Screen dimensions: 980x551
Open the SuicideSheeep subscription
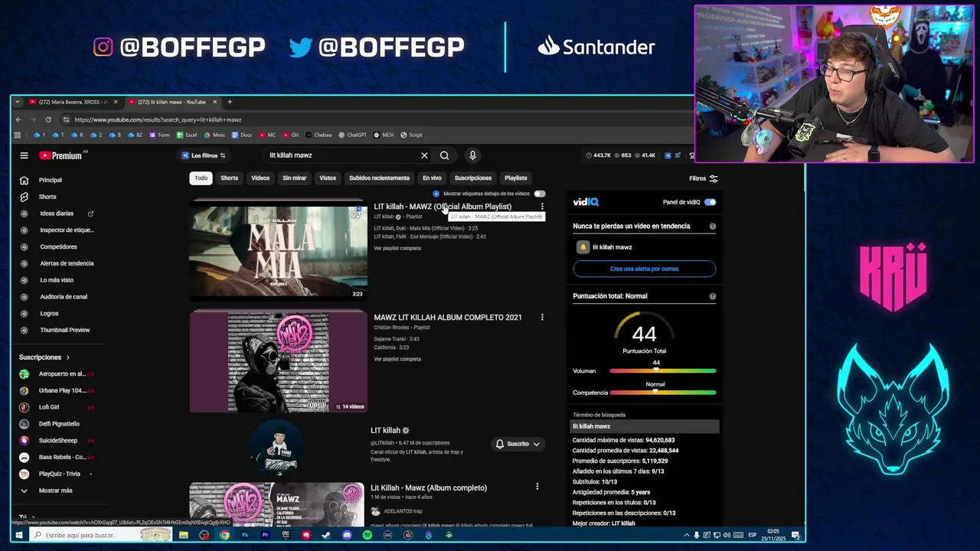click(58, 440)
